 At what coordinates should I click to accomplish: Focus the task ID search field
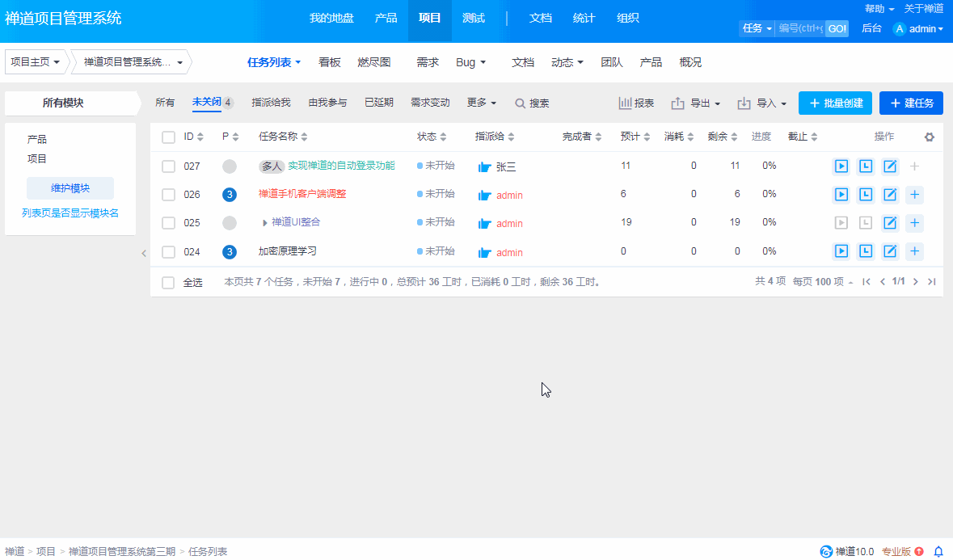coord(800,28)
